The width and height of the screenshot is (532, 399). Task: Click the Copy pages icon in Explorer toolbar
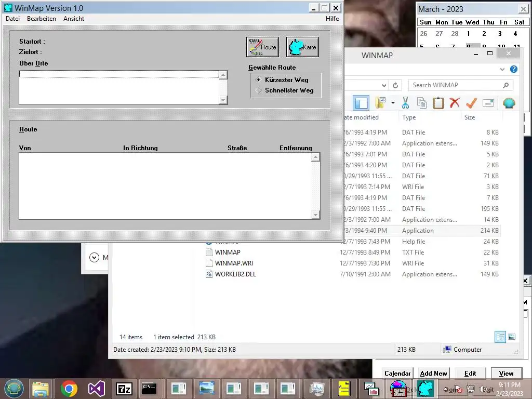click(x=422, y=103)
